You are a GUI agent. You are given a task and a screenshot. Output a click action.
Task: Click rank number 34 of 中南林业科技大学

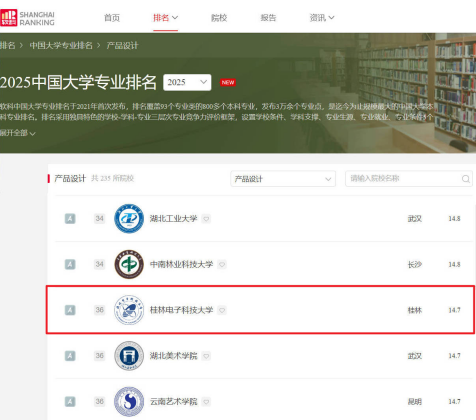[99, 264]
